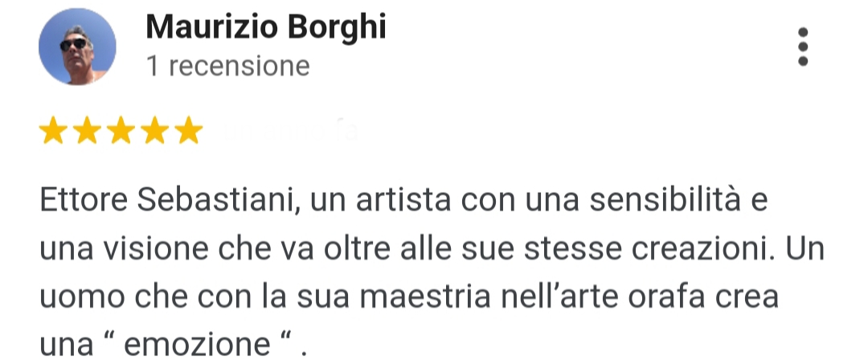Select the third yellow rating star
868x360 pixels.
click(x=121, y=131)
